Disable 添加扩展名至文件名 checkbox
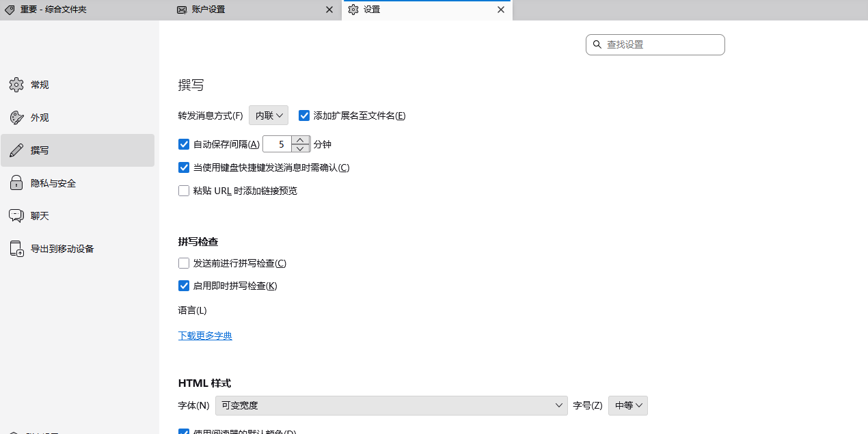 (305, 116)
